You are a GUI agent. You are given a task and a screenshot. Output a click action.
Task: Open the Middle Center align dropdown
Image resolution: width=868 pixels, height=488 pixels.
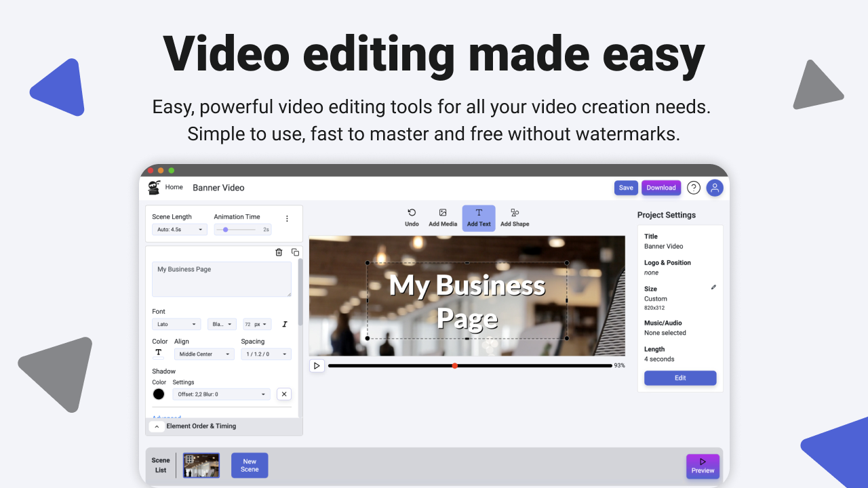pyautogui.click(x=204, y=354)
